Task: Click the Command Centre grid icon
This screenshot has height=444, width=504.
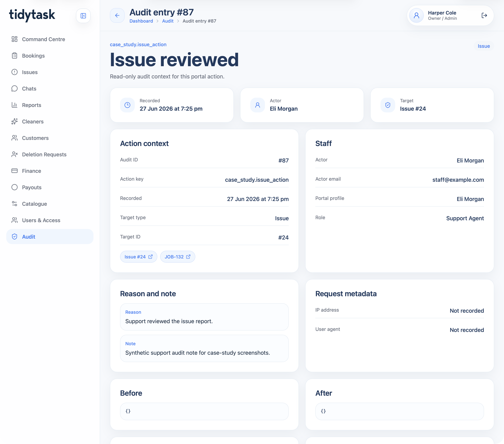Action: (15, 39)
